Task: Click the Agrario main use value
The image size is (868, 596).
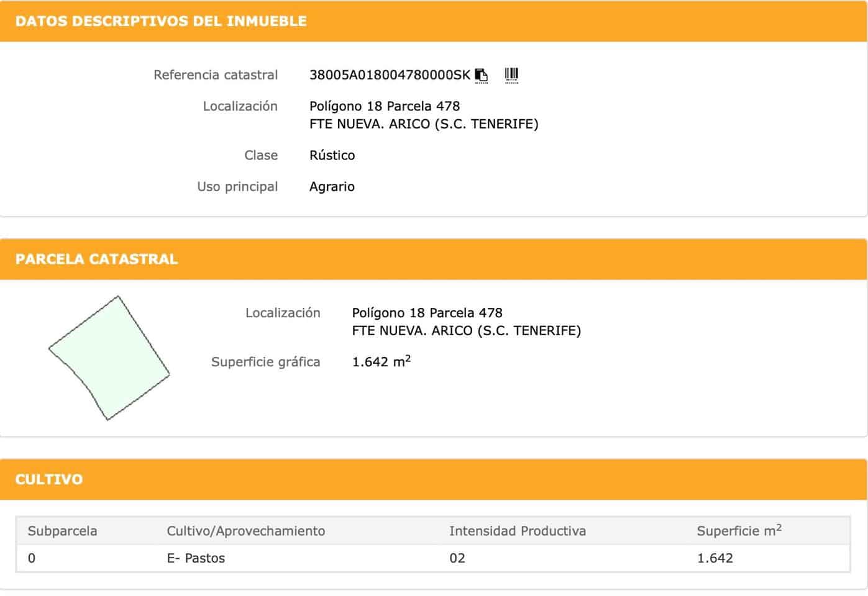Action: pos(332,186)
